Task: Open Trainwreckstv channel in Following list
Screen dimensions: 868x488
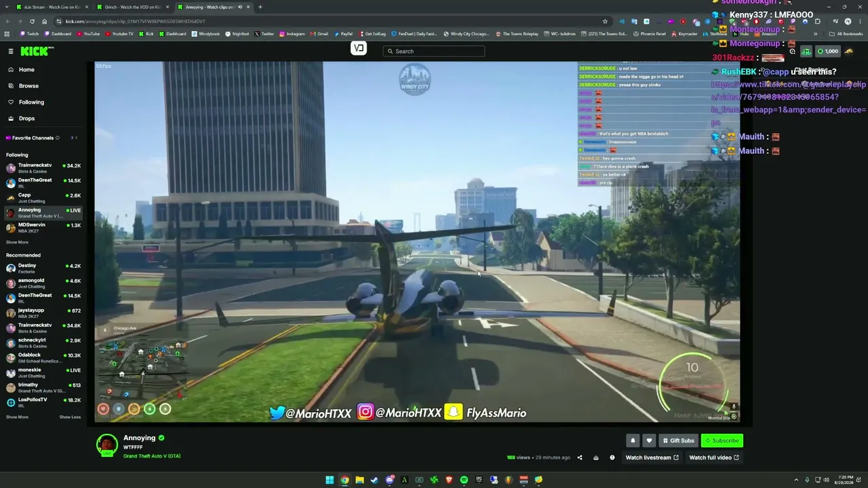Action: 43,168
